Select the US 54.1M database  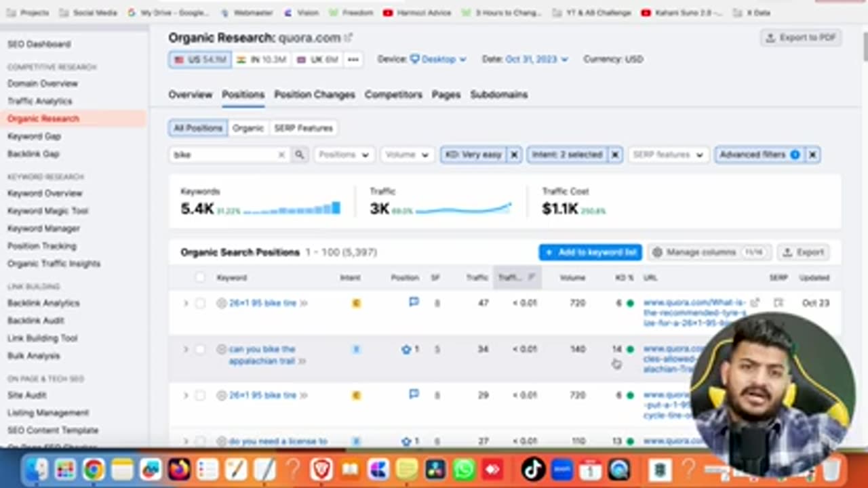200,59
